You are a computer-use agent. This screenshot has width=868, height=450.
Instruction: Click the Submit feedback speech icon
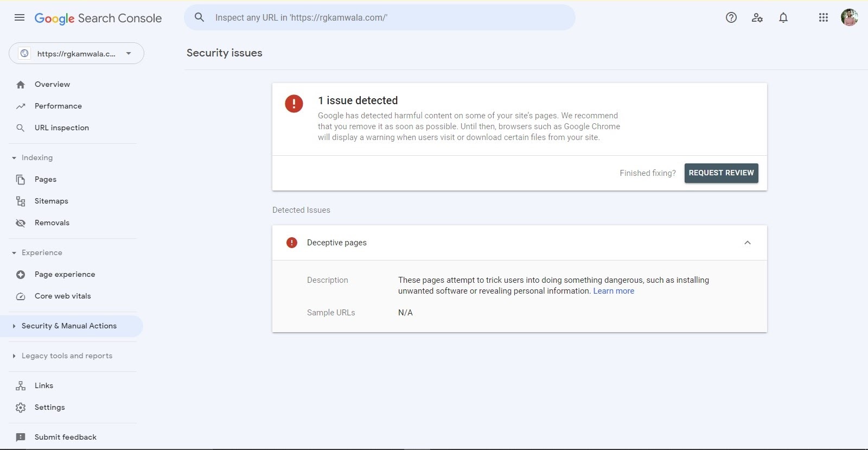pos(21,438)
